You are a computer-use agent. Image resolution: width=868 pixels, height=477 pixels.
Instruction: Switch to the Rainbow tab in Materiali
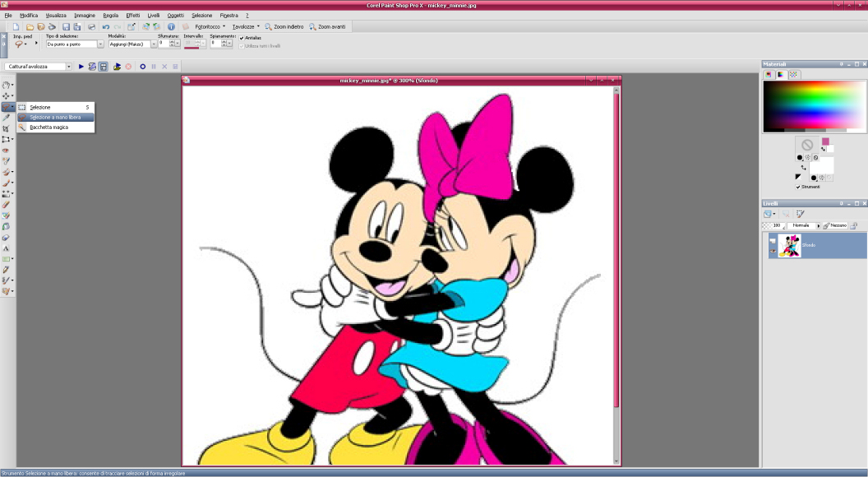[x=781, y=75]
